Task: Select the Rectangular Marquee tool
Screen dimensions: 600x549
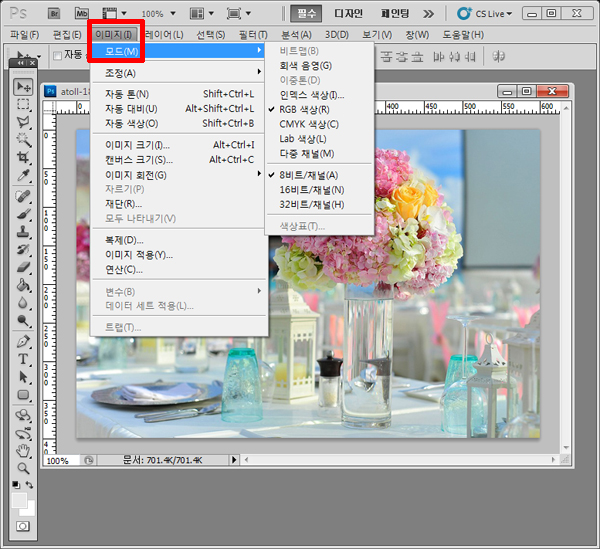Action: point(23,105)
